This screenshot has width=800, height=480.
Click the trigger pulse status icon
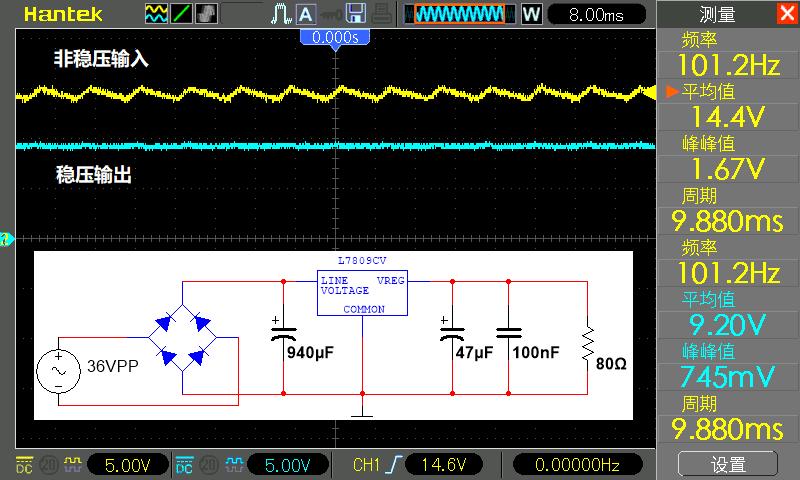point(281,14)
